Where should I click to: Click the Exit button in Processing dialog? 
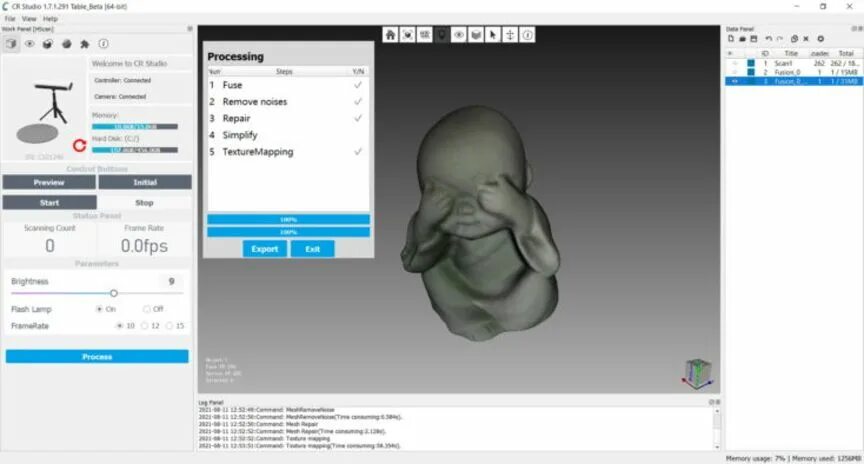click(312, 249)
